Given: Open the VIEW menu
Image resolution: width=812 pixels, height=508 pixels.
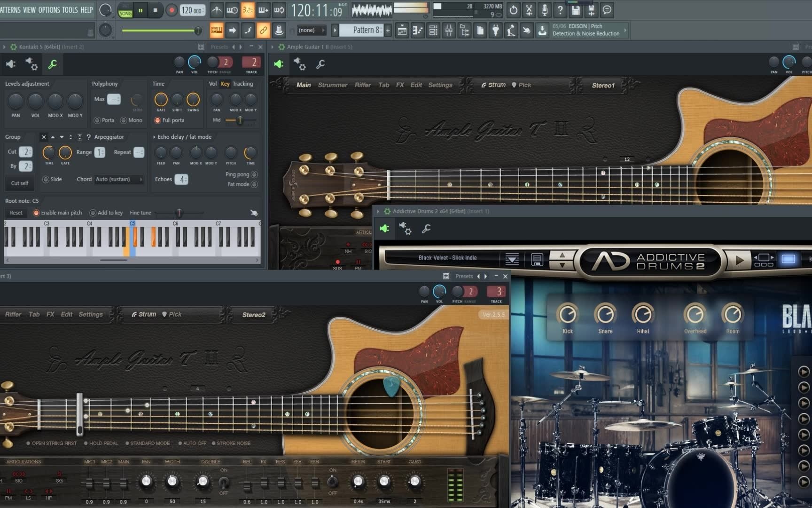Looking at the screenshot, I should 29,10.
